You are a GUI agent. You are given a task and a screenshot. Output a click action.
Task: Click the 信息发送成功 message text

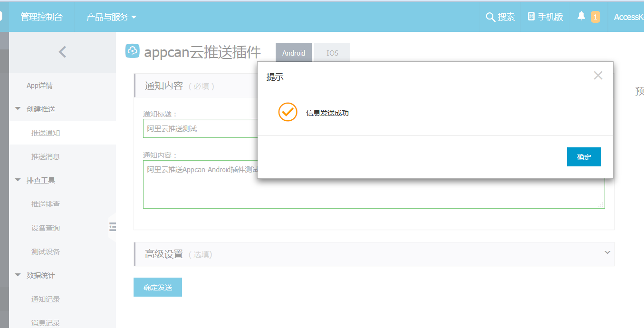point(327,113)
